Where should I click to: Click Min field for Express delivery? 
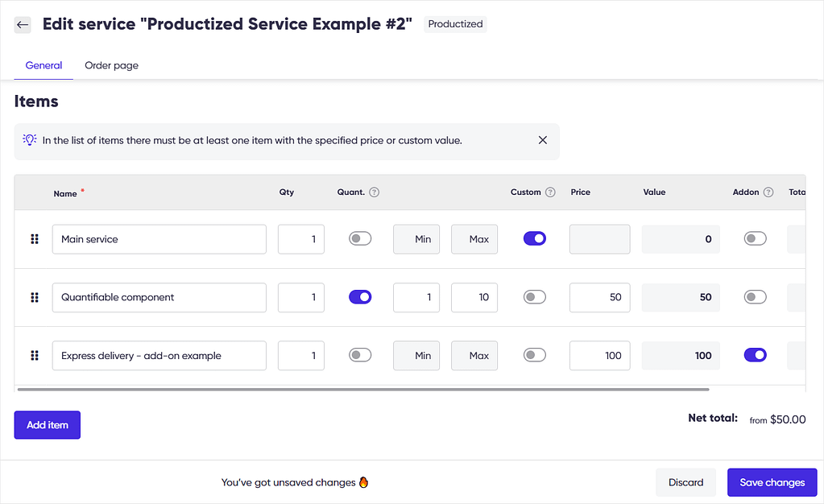click(416, 356)
